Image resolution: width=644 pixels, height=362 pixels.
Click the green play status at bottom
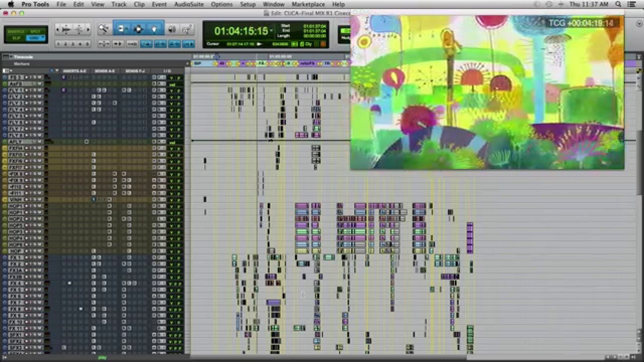point(102,357)
